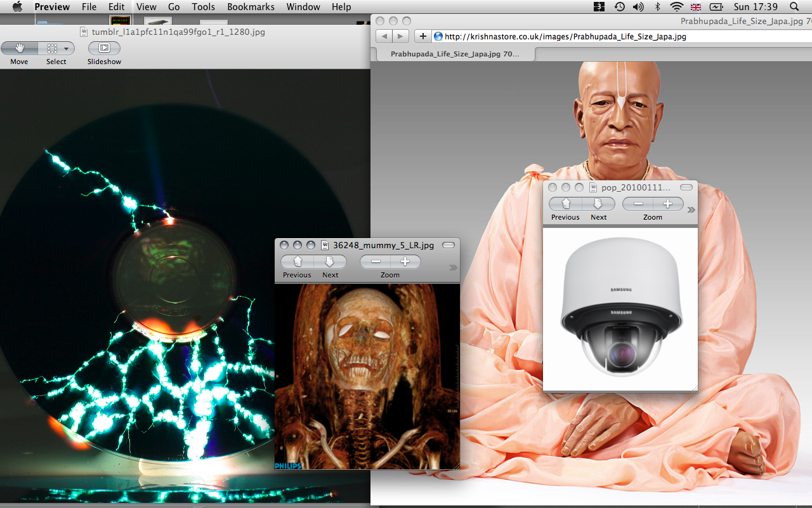Click the Safari forward arrow button

[x=400, y=36]
